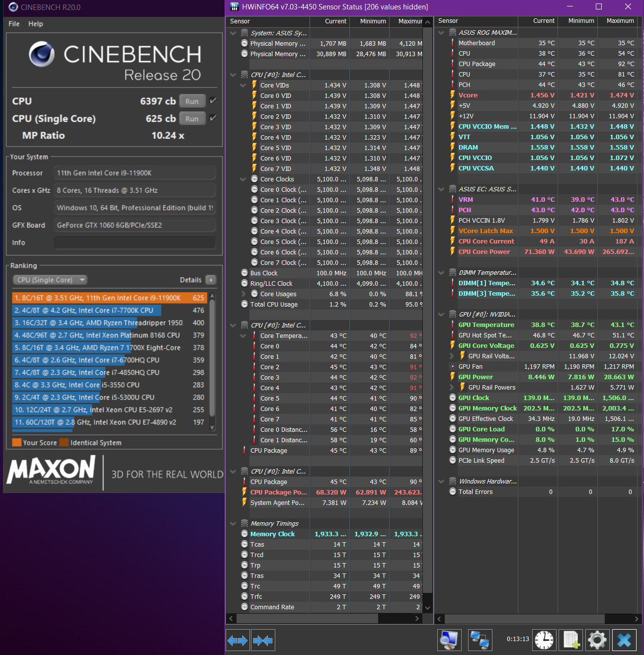Reset the timer with the clock icon

click(x=544, y=640)
